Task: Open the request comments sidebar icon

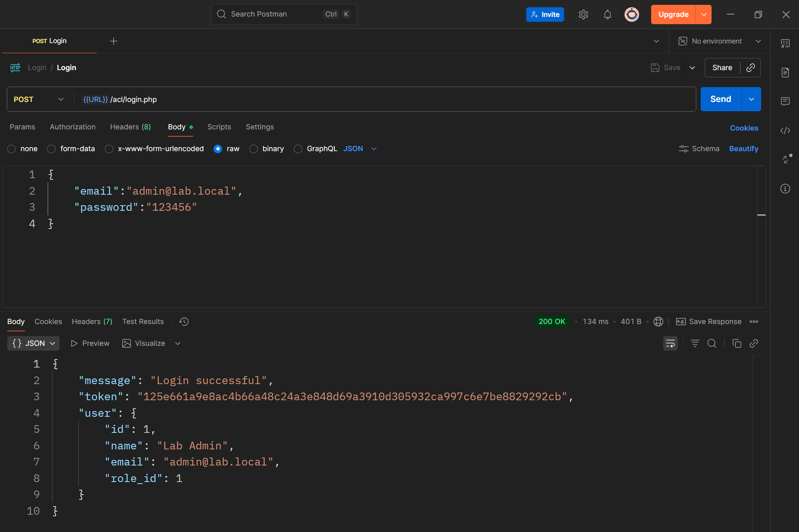Action: 785,101
